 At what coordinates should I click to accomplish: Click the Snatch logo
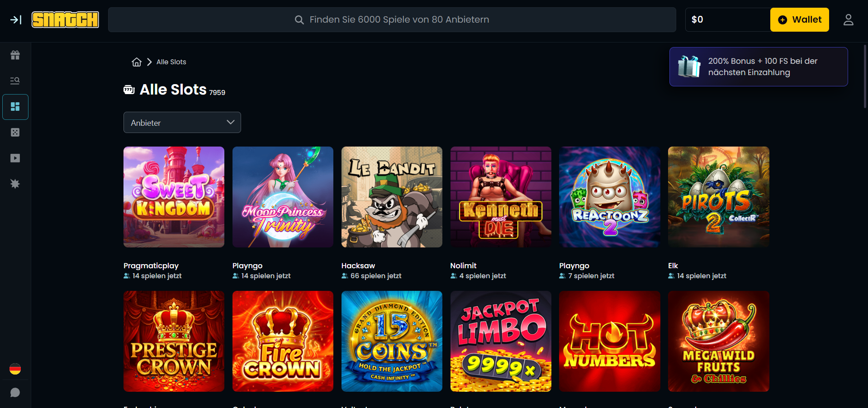click(x=65, y=19)
